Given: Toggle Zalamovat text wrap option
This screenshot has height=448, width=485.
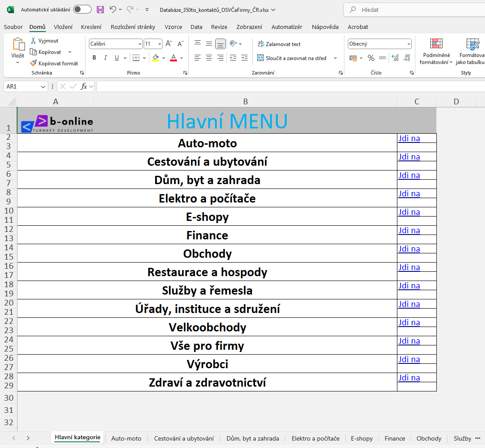Looking at the screenshot, I should click(x=279, y=44).
